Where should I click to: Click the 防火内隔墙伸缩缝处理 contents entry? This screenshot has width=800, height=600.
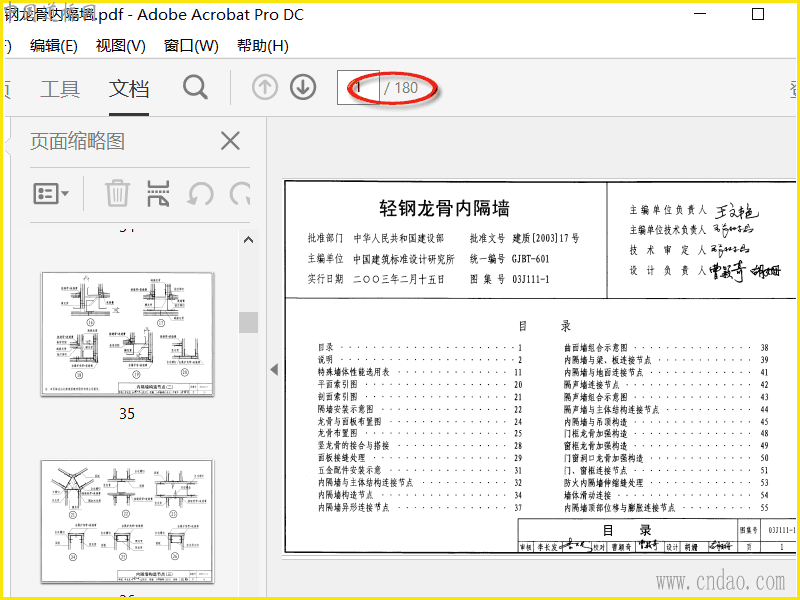(x=604, y=483)
